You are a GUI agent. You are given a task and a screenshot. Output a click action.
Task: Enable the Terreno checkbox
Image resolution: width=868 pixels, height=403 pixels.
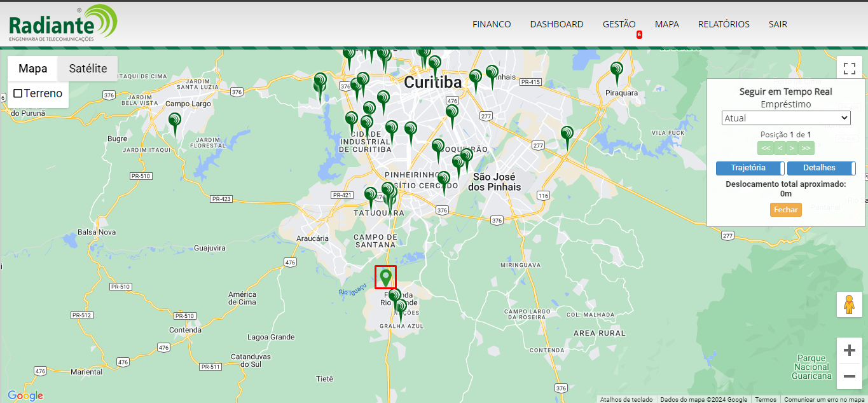pyautogui.click(x=18, y=93)
